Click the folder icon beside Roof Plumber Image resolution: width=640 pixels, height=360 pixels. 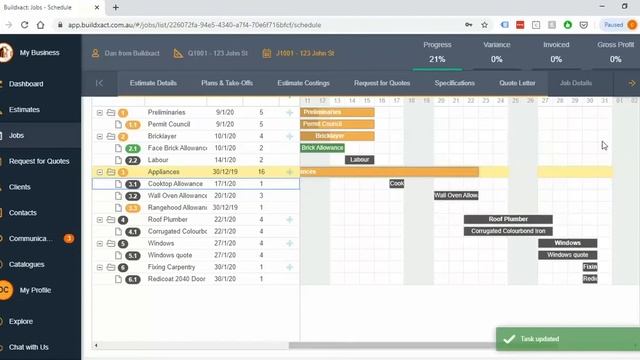[111, 220]
